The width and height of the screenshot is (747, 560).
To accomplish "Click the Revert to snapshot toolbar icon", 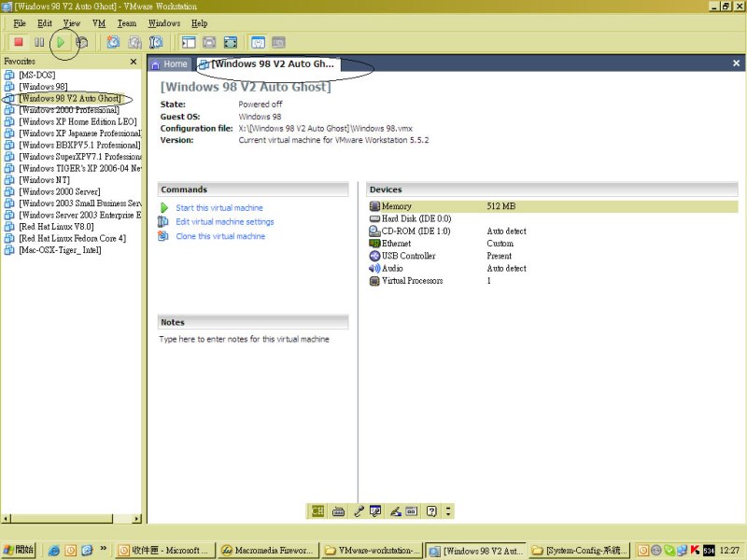I will pos(134,42).
